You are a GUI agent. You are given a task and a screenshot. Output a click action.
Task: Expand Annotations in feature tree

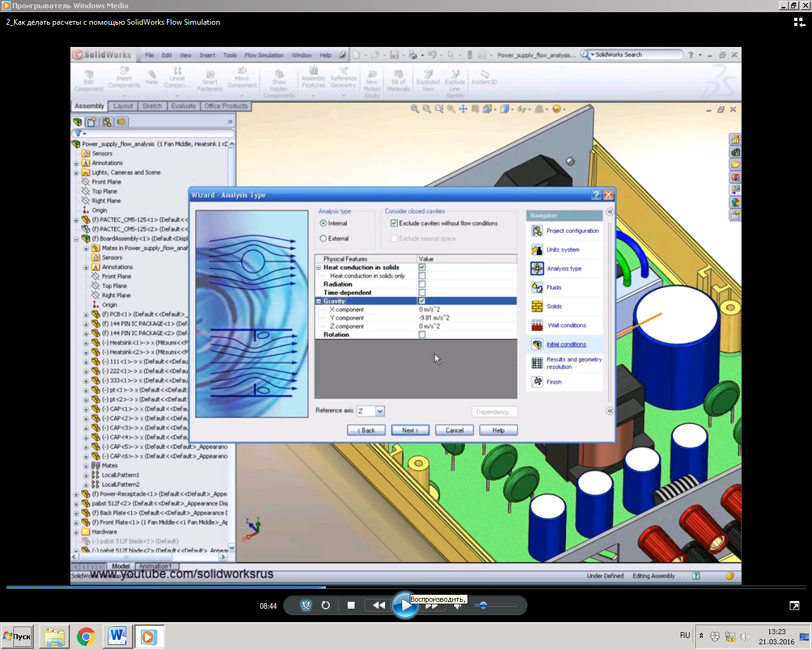(x=76, y=163)
